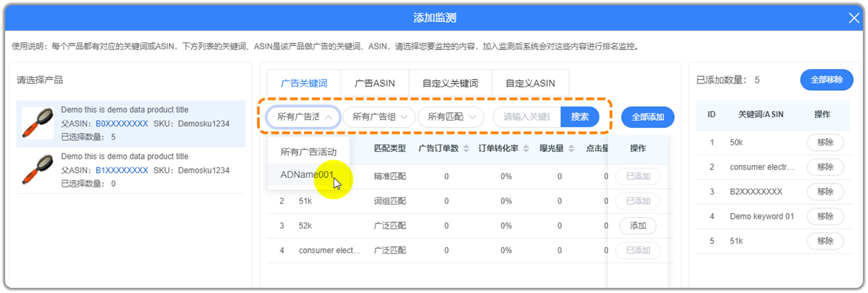The image size is (868, 293).
Task: Sort by 广告订单数 column arrows
Action: pos(466,149)
